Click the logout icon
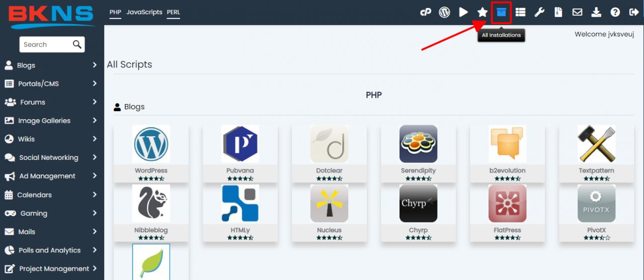Image resolution: width=644 pixels, height=280 pixels. (633, 12)
